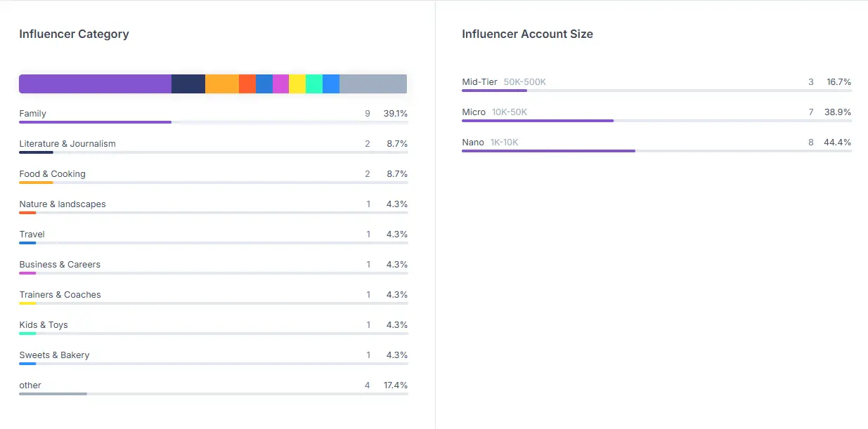The width and height of the screenshot is (868, 429).
Task: Click the yellow Trainers & Coaches bar segment
Action: 297,84
